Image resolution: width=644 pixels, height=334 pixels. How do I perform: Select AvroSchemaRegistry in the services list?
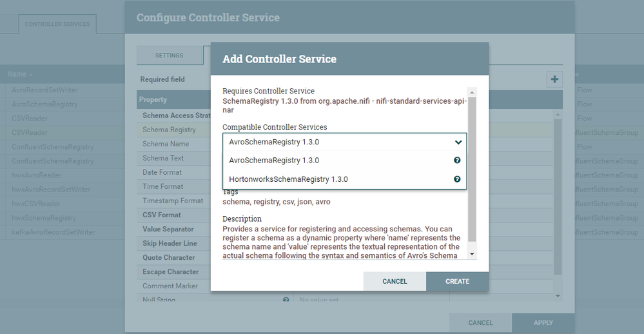[x=44, y=104]
